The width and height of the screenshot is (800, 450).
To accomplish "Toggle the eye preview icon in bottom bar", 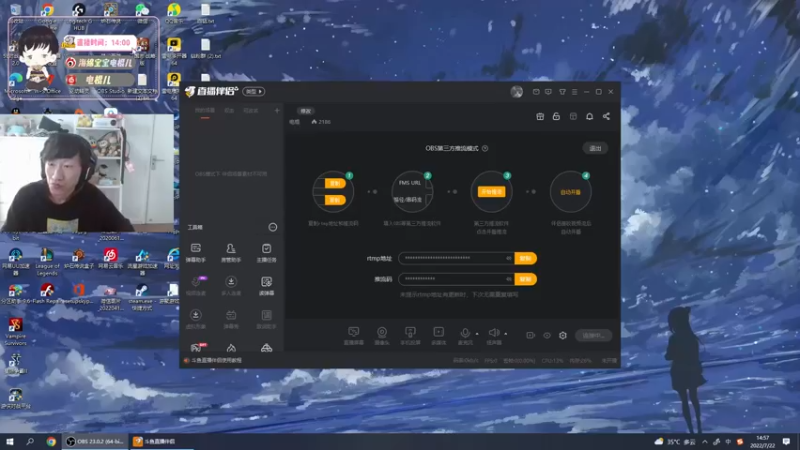I will click(547, 335).
